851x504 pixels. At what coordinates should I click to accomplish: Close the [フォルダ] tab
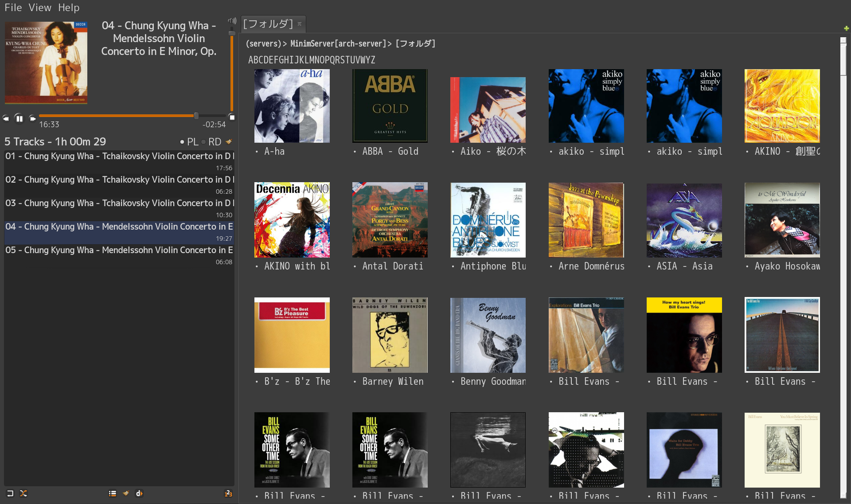pyautogui.click(x=300, y=23)
